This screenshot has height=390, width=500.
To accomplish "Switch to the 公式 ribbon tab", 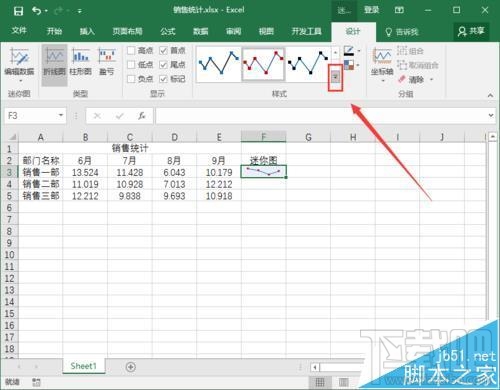I will coord(168,31).
